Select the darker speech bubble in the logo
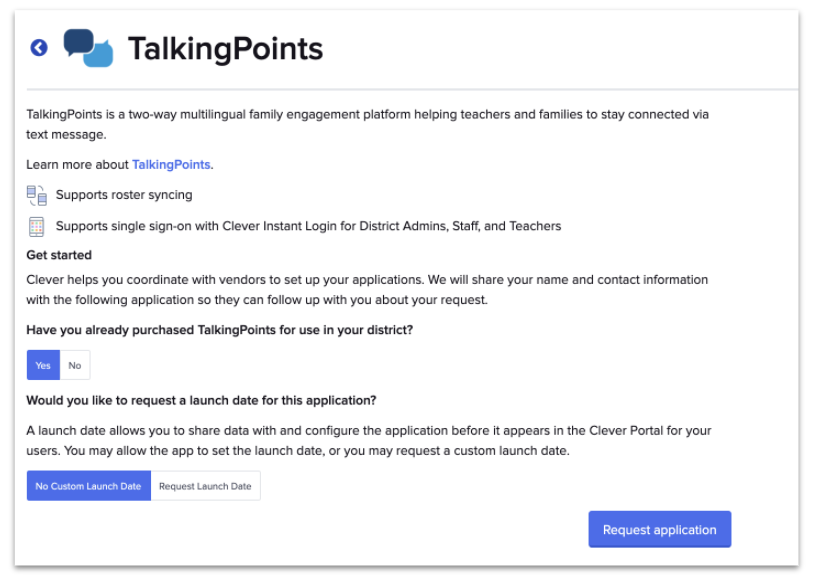813x581 pixels. [x=76, y=40]
